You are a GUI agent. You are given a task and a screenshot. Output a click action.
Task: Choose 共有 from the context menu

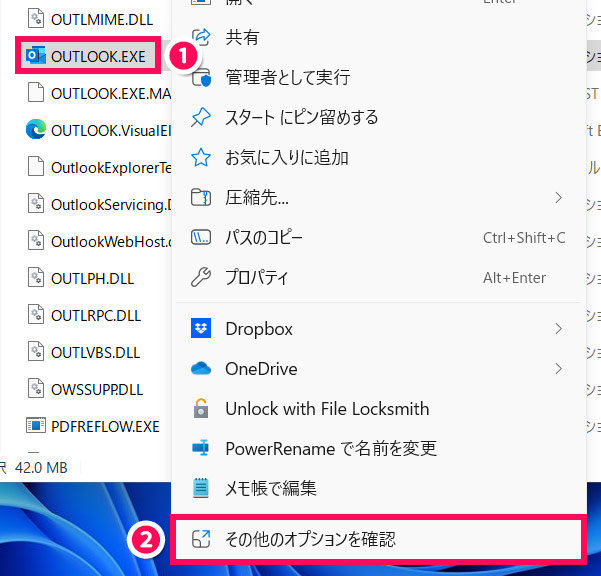pyautogui.click(x=379, y=37)
